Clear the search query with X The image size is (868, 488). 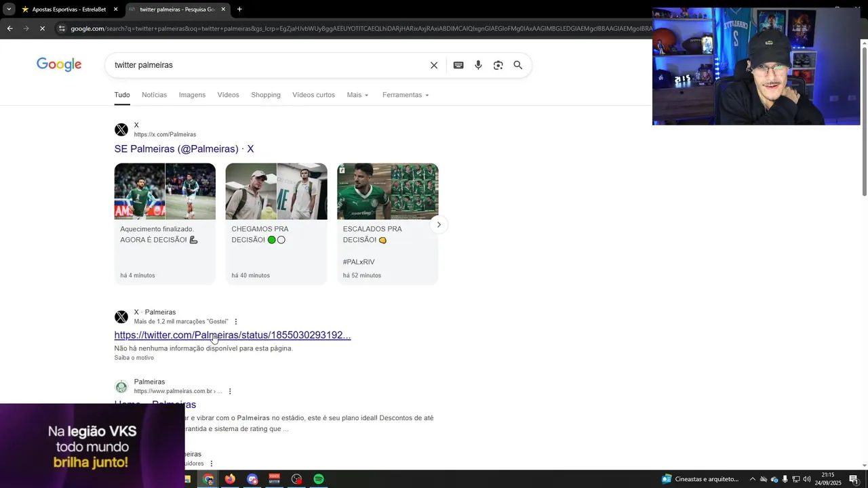(x=434, y=65)
